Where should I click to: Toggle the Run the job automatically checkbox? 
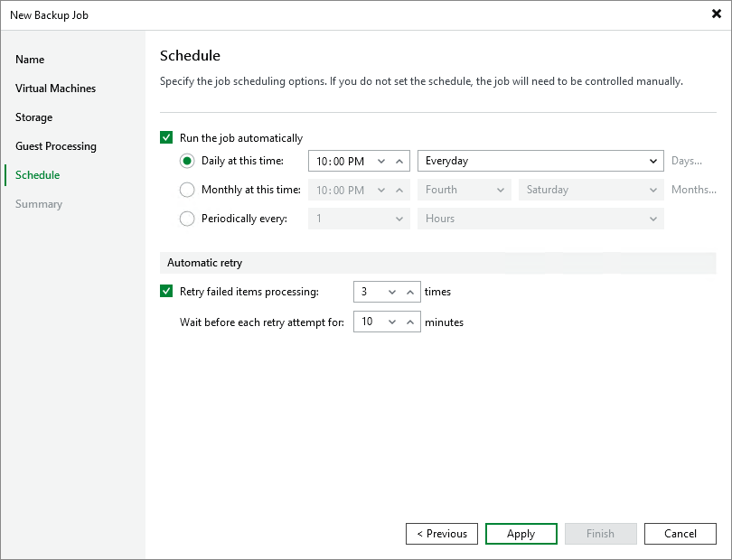coord(166,138)
